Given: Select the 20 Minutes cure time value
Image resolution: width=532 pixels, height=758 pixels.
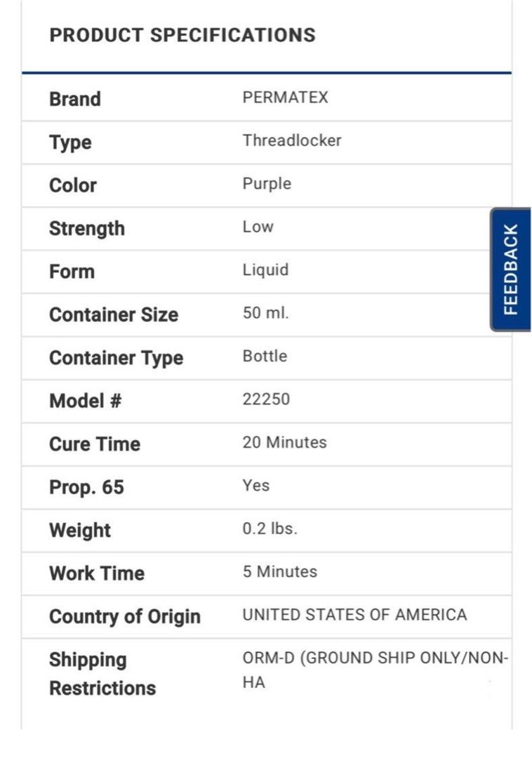Looking at the screenshot, I should 284,442.
